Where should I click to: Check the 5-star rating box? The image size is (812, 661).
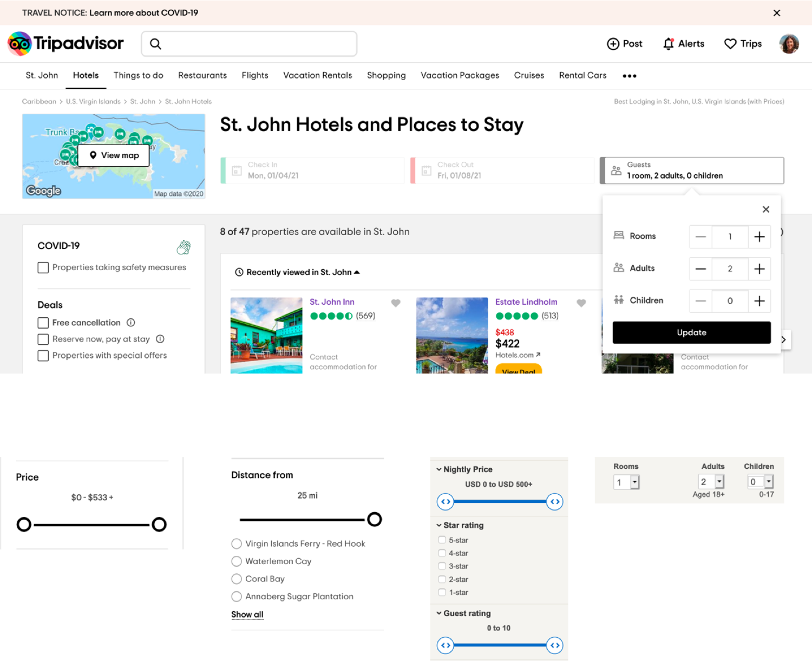(442, 540)
